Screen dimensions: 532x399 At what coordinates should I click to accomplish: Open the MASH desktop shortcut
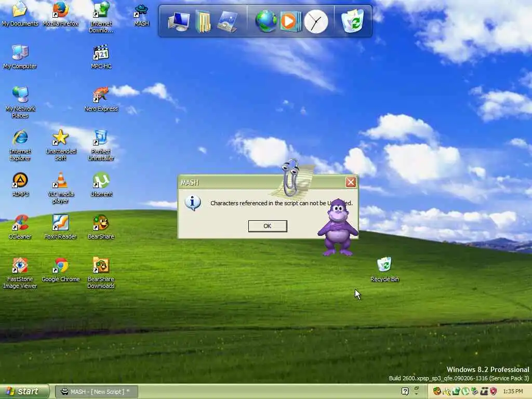(141, 15)
